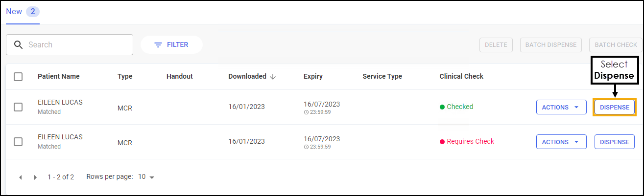This screenshot has width=644, height=196.
Task: Click the Downloaded sort arrow icon
Action: click(x=273, y=77)
